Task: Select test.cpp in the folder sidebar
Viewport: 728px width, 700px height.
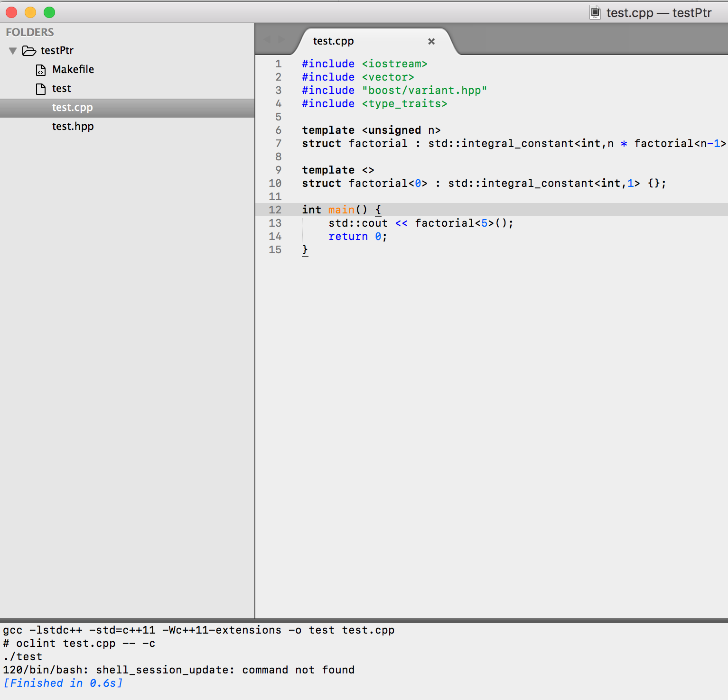Action: click(x=72, y=108)
